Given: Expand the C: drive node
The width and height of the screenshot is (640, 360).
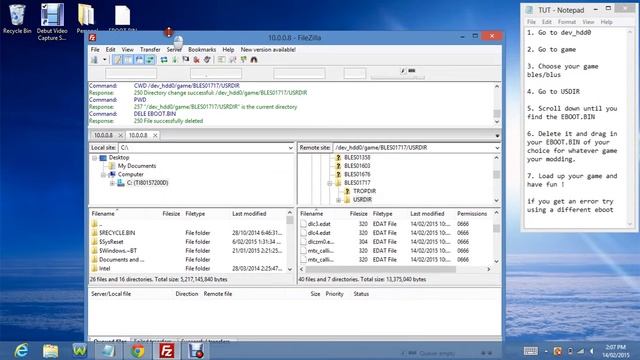Looking at the screenshot, I should pos(112,183).
